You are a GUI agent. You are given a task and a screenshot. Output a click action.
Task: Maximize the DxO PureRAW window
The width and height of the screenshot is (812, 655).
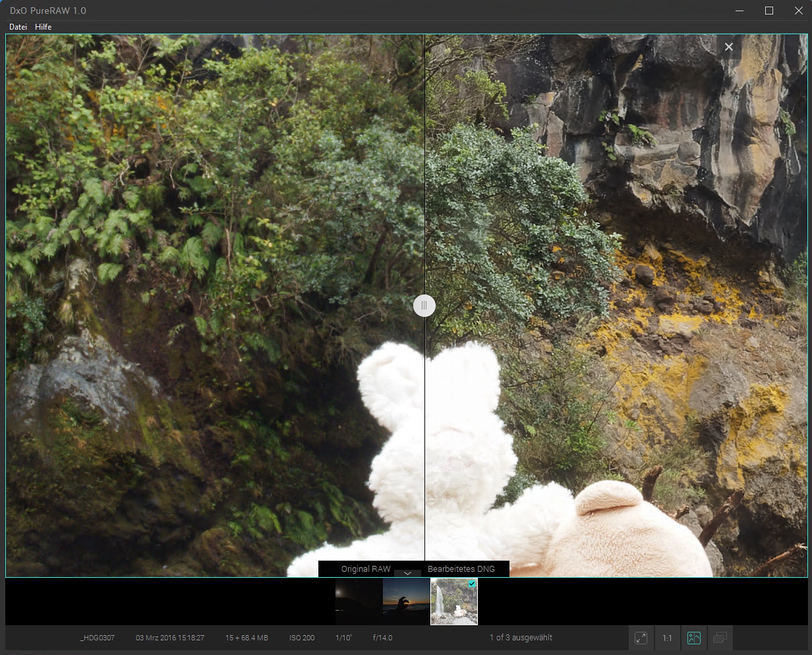point(769,11)
